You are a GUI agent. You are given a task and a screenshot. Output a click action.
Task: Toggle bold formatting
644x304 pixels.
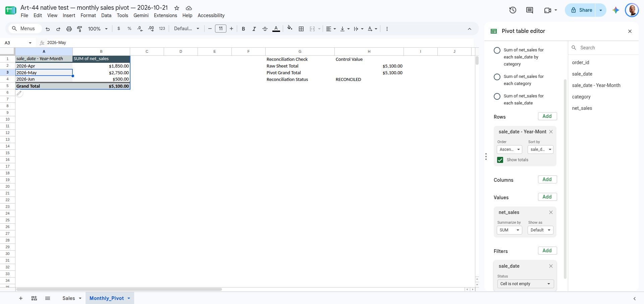244,29
